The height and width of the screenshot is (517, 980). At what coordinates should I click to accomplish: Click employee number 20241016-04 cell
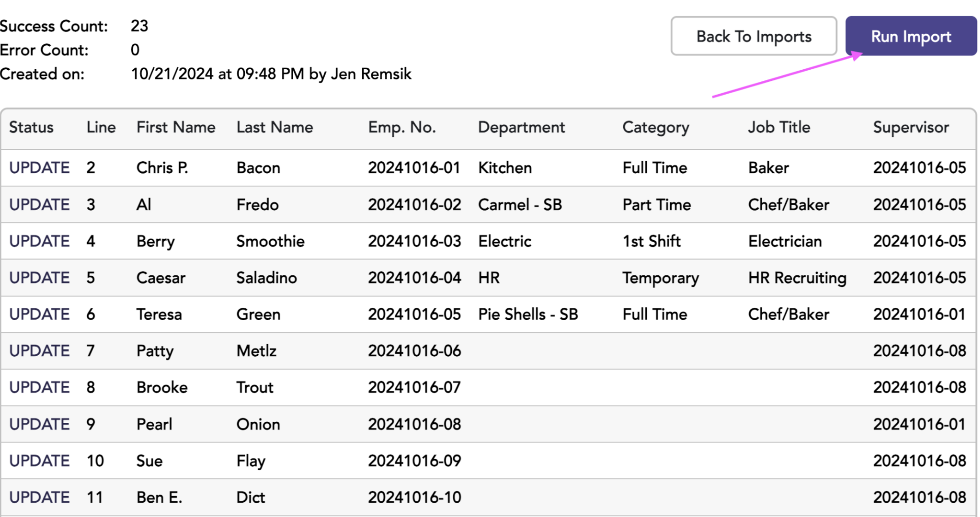(x=415, y=278)
